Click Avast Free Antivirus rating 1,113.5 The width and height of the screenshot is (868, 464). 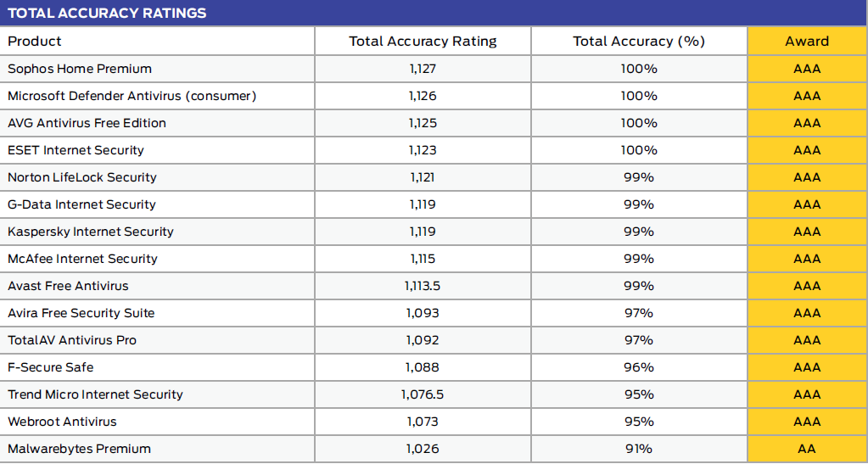tap(423, 286)
